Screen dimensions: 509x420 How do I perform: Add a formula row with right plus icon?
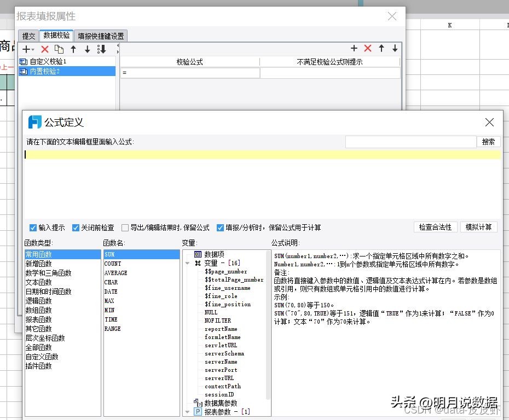(354, 48)
